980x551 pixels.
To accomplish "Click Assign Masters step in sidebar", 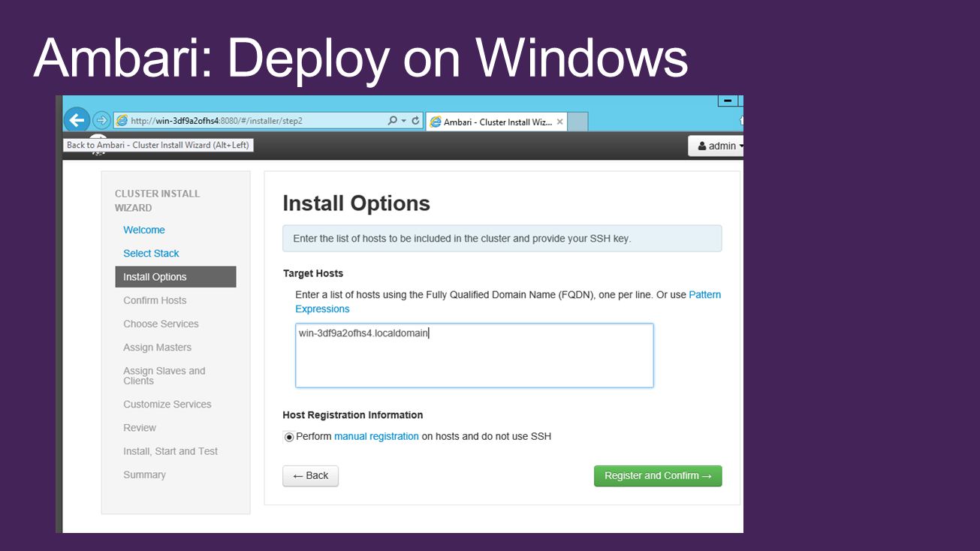I will point(157,348).
